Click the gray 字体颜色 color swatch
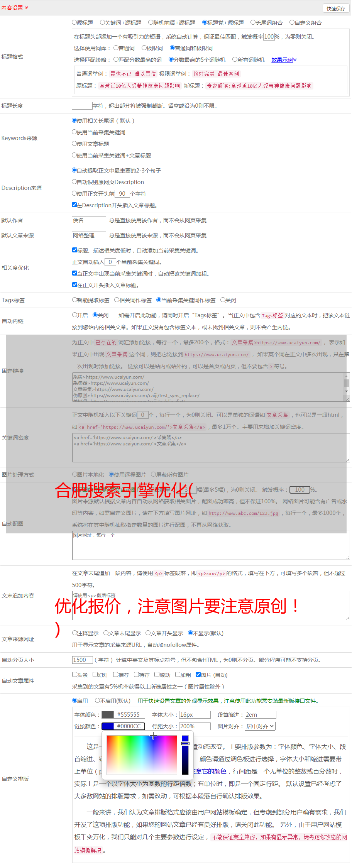Viewport: 352px width, 868px height. tap(108, 715)
